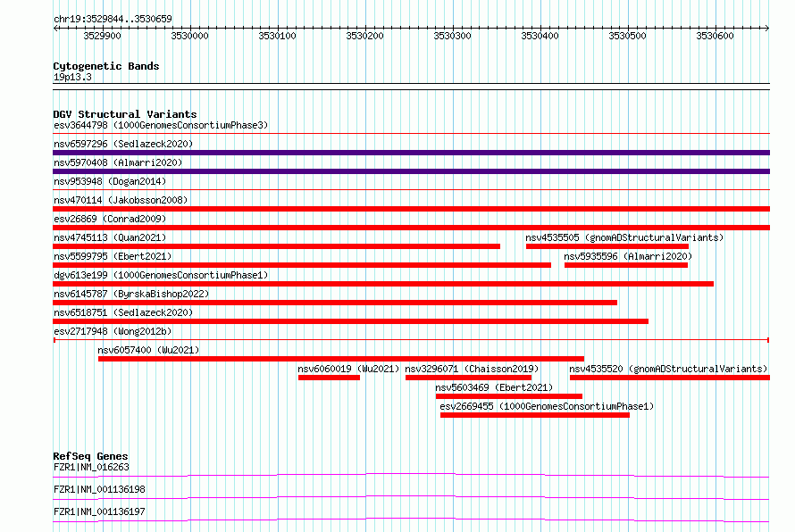Image resolution: width=795 pixels, height=532 pixels.
Task: Select the nsv3296071 Chaisson2019 variant label
Action: (x=472, y=369)
